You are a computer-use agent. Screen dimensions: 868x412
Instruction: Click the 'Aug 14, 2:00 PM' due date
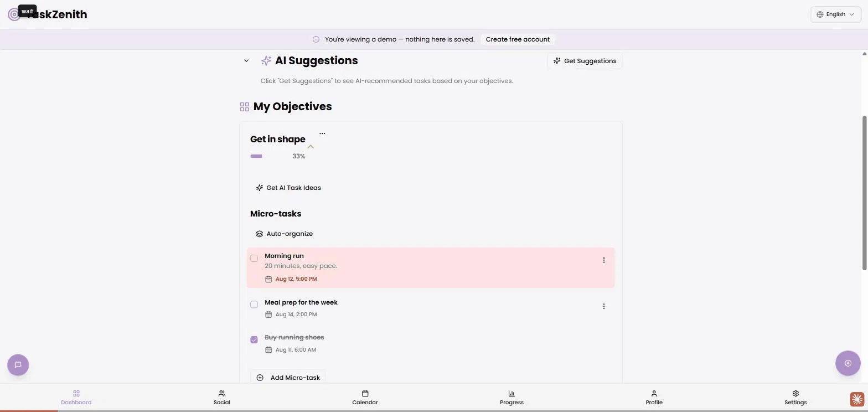pyautogui.click(x=296, y=315)
